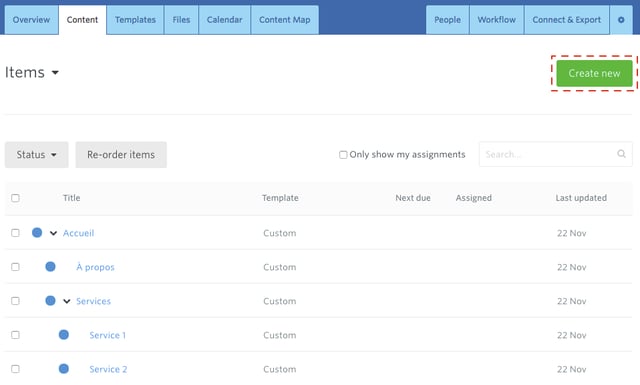Image resolution: width=640 pixels, height=385 pixels.
Task: Click the status dot for Services
Action: [50, 301]
